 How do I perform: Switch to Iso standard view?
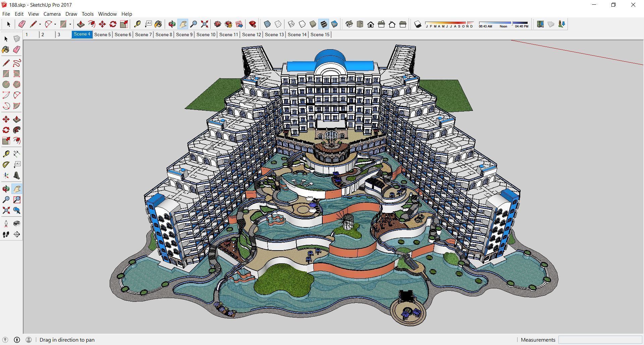[x=349, y=24]
